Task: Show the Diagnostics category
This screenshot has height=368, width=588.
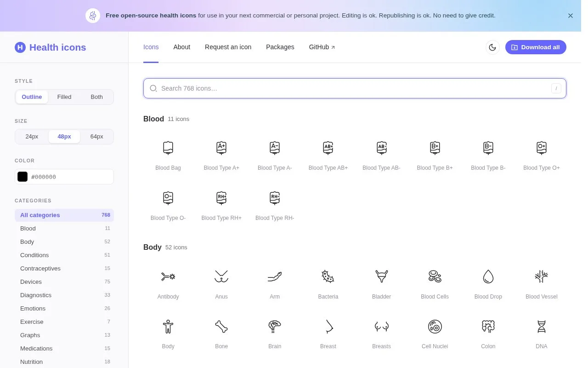Action: pos(64,295)
